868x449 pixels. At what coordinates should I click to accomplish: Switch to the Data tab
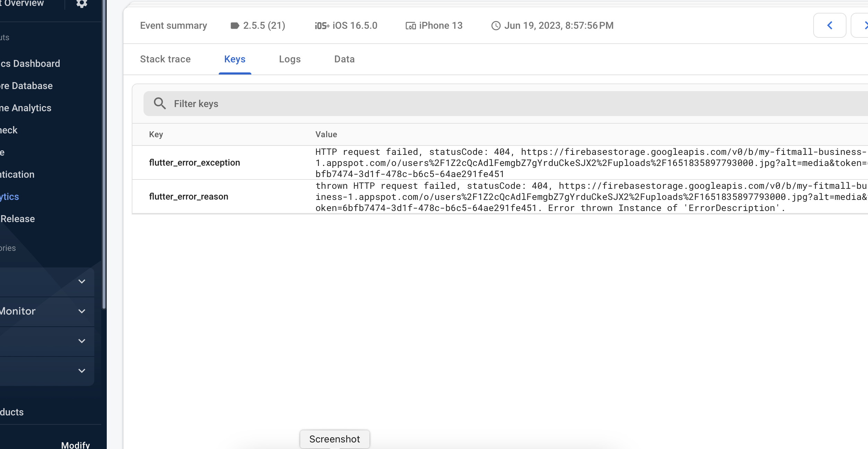point(344,59)
